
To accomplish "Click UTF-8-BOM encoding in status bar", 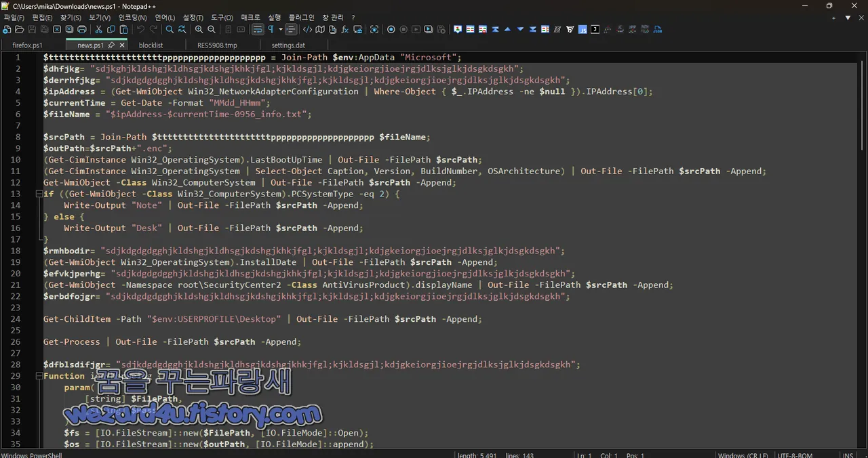I will 795,455.
